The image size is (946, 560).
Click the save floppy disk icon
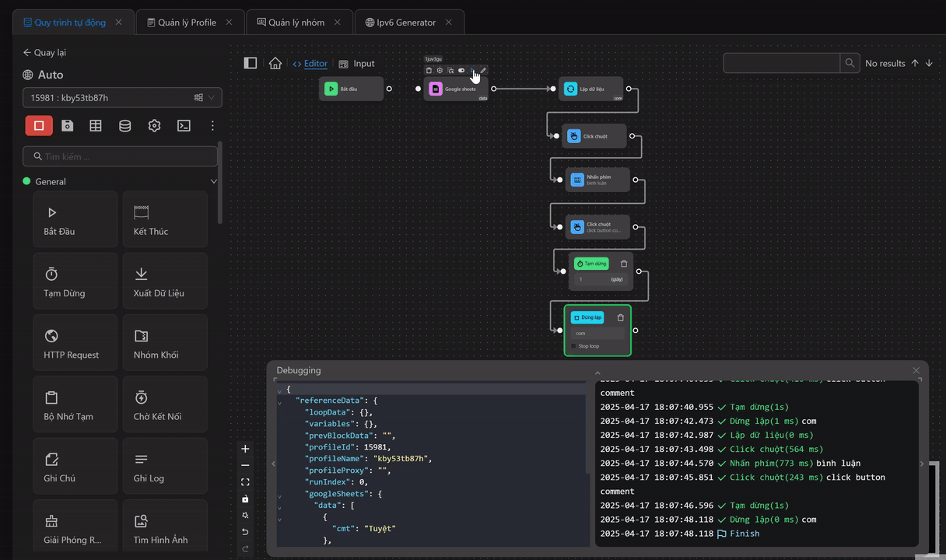pos(68,126)
